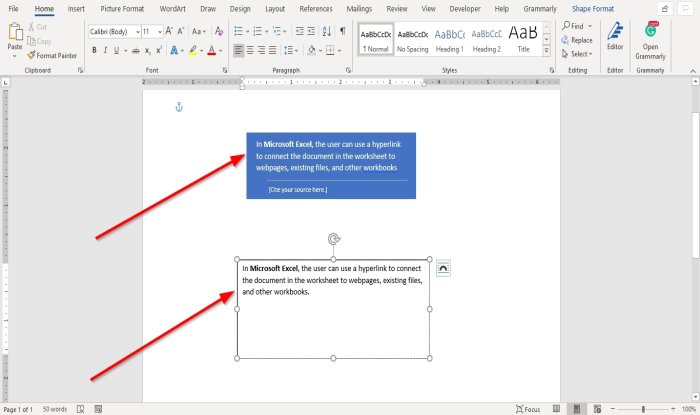The width and height of the screenshot is (700, 415).
Task: Open the font size dropdown
Action: coord(160,32)
